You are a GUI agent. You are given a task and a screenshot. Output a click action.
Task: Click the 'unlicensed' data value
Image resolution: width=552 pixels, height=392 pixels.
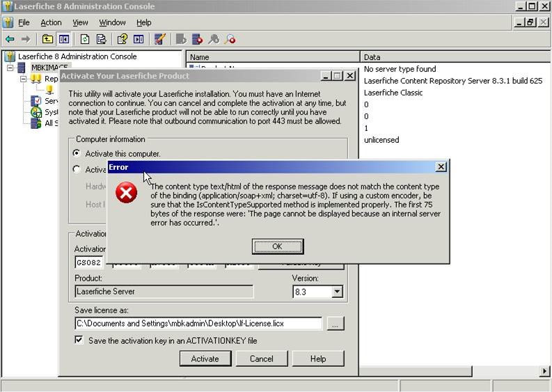click(x=381, y=140)
